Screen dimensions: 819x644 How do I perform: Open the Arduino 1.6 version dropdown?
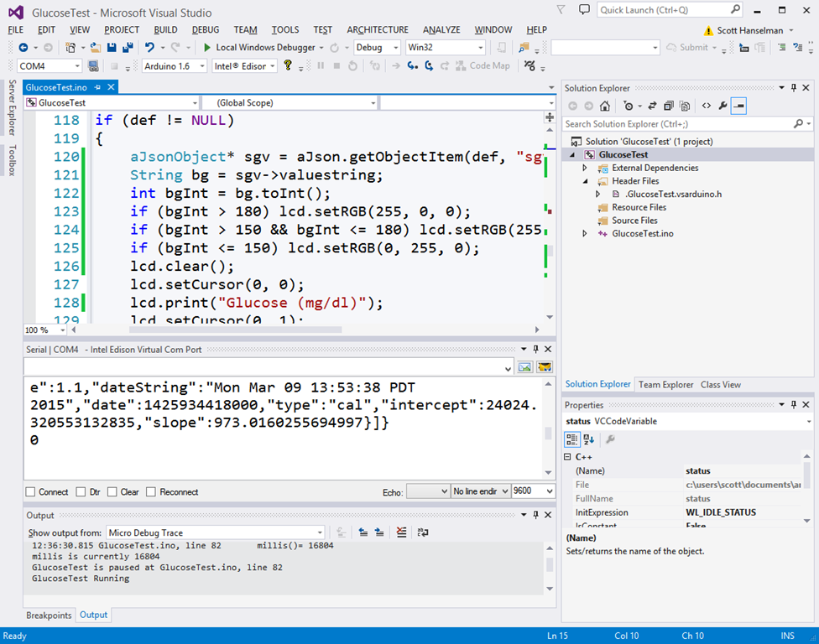202,66
